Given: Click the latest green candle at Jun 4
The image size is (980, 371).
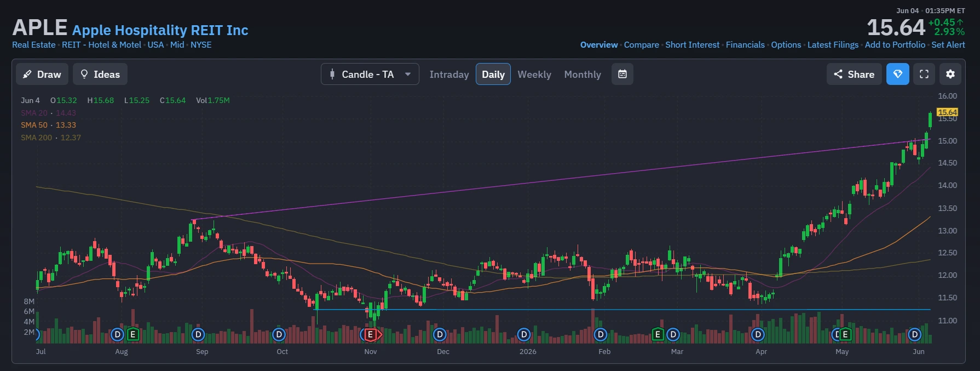Looking at the screenshot, I should [x=930, y=120].
